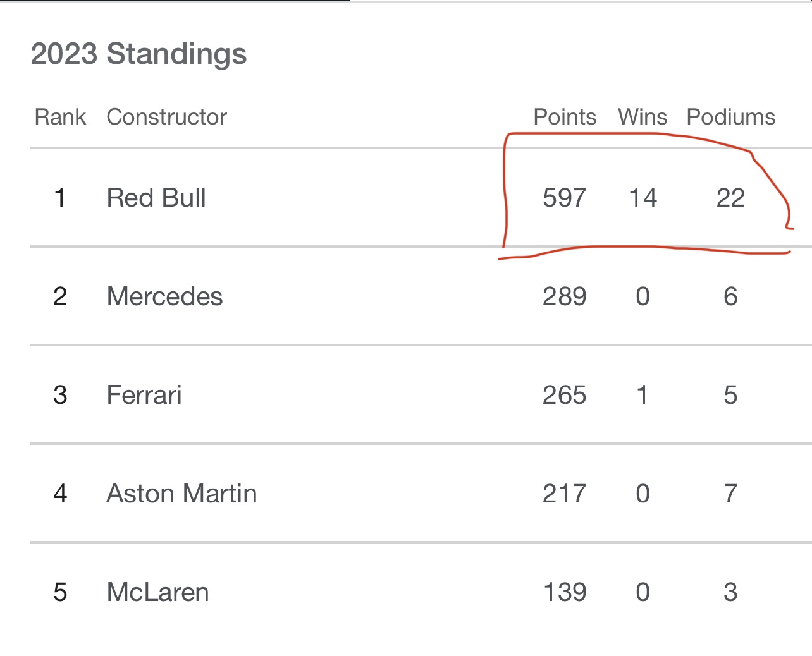Click the 2023 Standings heading
Screen dimensions: 812x656
tap(138, 54)
